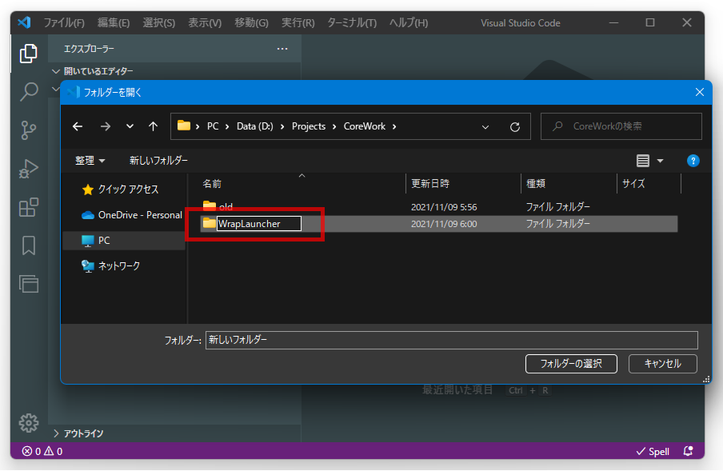Screen dimensions: 723x471
Task: Open the Extensions view
Action: coord(29,207)
